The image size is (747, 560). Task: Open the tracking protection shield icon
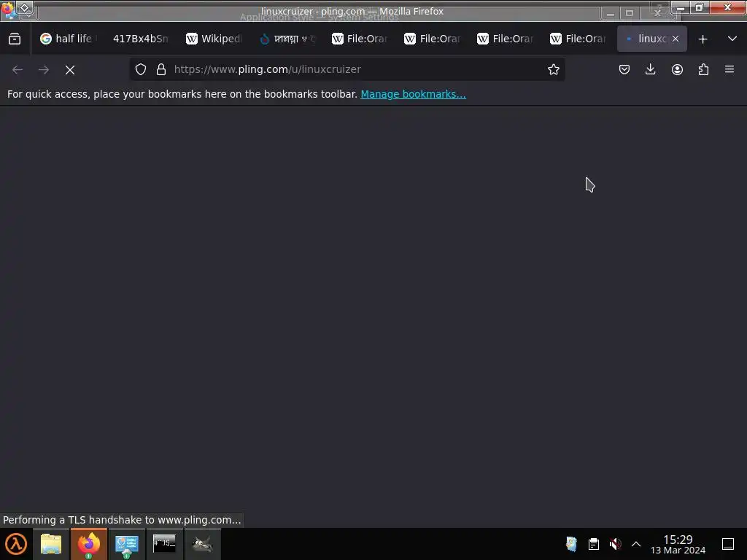[141, 69]
